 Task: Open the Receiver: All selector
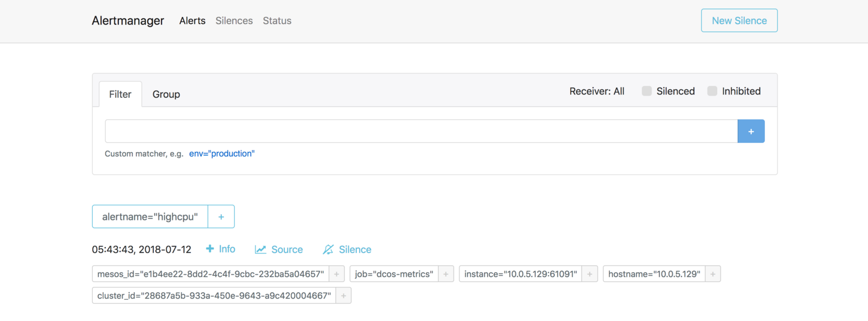click(x=597, y=91)
